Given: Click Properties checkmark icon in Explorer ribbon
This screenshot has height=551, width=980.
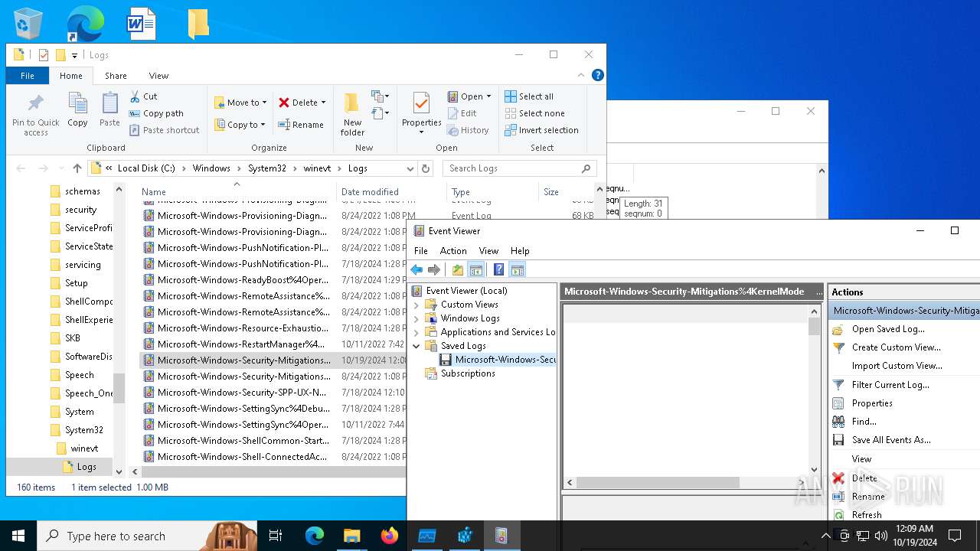Looking at the screenshot, I should click(421, 104).
